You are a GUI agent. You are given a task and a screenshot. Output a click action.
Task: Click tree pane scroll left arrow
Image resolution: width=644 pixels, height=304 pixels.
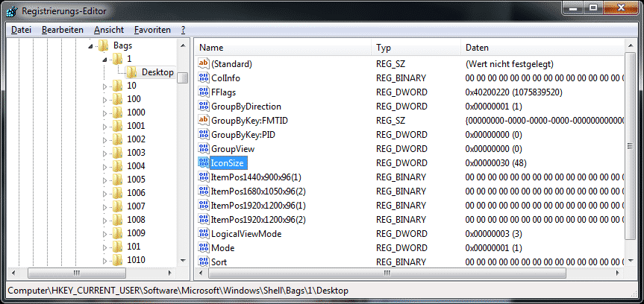pos(13,273)
